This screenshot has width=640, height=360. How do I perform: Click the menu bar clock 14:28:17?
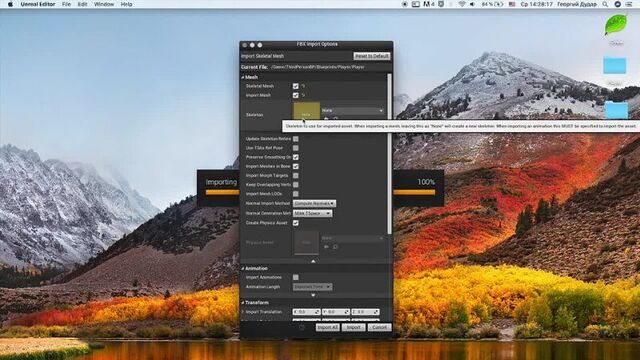pyautogui.click(x=537, y=4)
